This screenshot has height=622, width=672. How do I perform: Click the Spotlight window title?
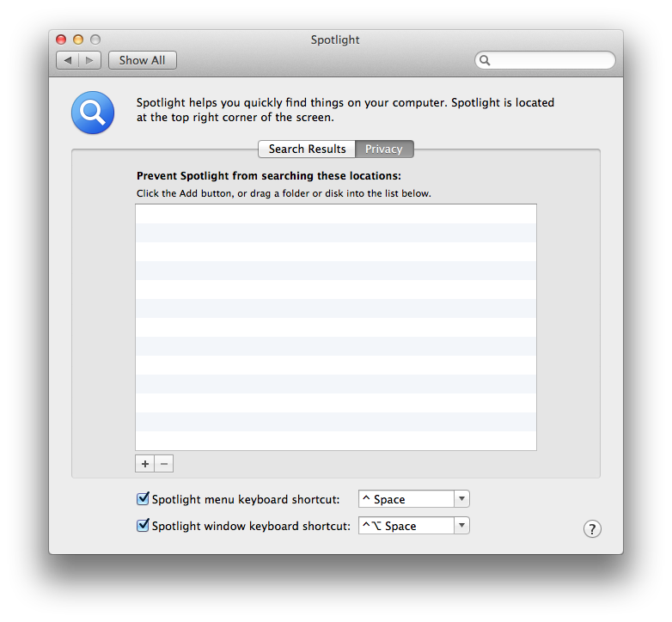pos(335,40)
